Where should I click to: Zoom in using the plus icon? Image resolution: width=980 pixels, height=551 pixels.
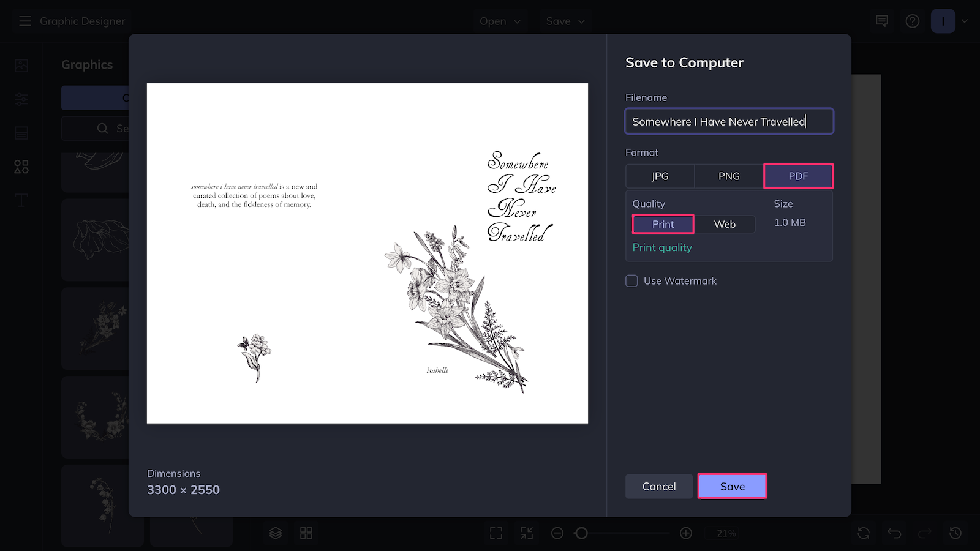click(x=686, y=533)
